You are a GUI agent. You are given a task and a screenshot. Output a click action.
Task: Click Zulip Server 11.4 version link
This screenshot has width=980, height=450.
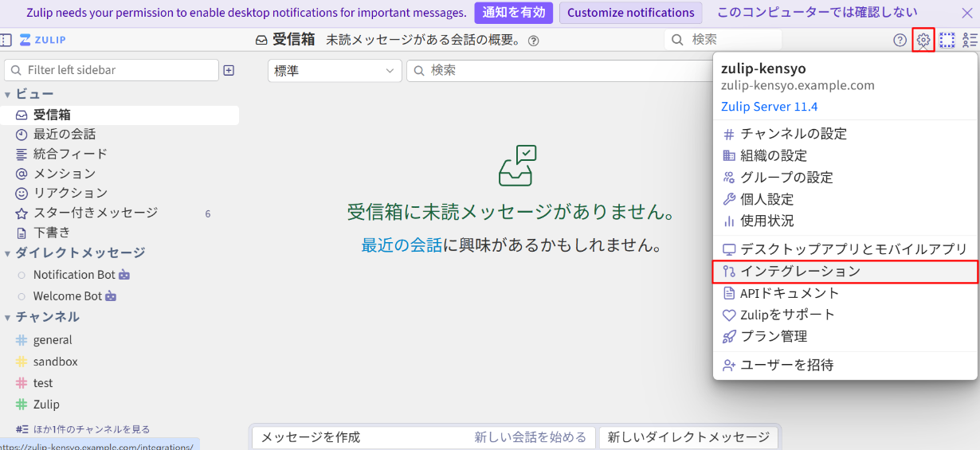click(x=769, y=107)
